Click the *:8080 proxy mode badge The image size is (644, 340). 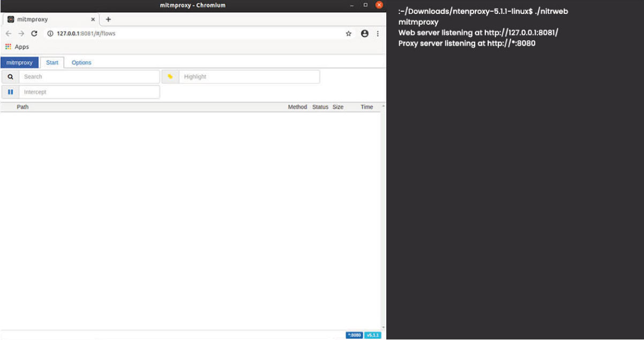[354, 335]
